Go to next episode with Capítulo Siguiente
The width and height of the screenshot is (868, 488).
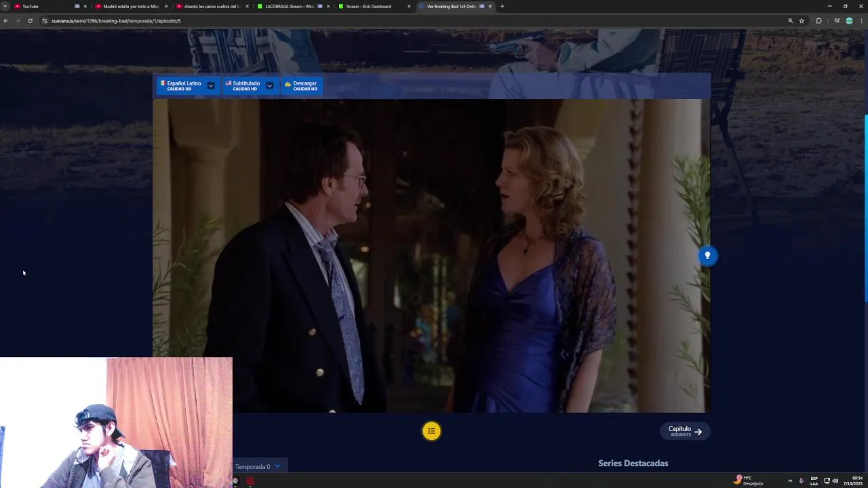point(685,431)
